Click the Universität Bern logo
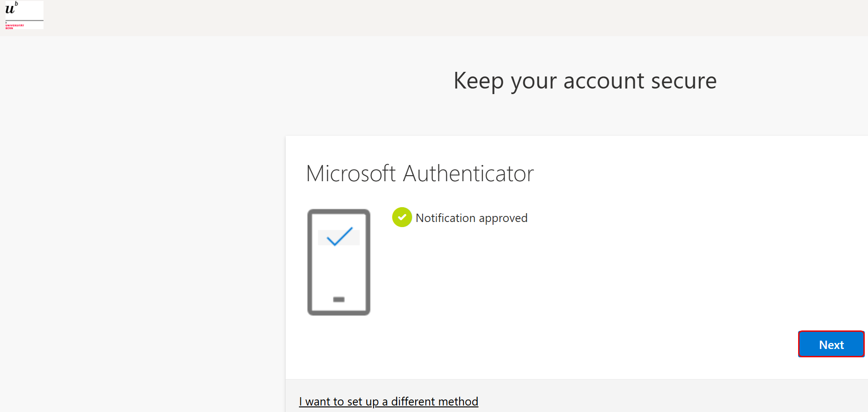Viewport: 868px width, 412px height. 24,15
